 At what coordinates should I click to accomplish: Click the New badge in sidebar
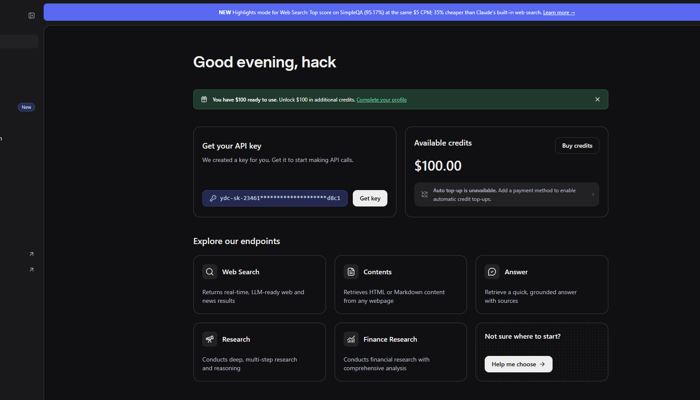[26, 107]
